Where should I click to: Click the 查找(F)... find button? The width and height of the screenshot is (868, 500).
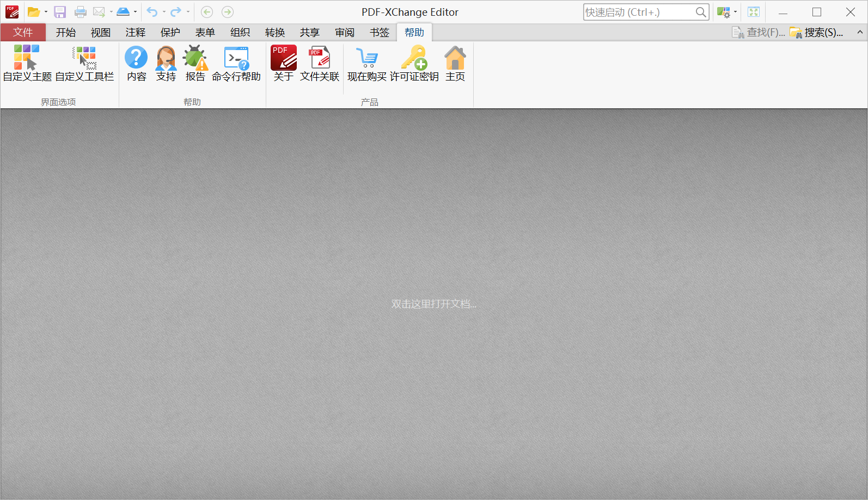pyautogui.click(x=759, y=33)
